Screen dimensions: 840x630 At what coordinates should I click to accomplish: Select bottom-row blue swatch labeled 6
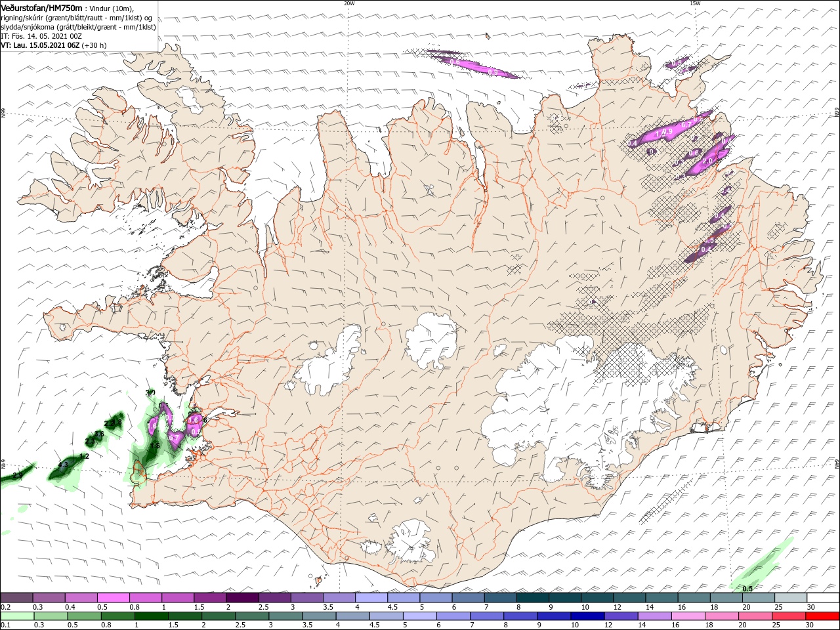pyautogui.click(x=453, y=616)
